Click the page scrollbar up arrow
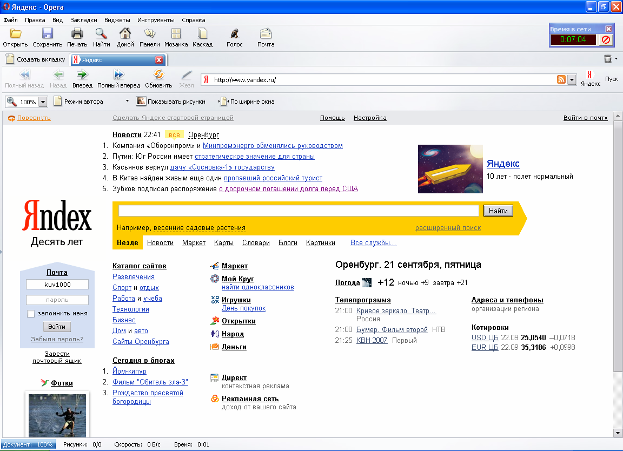The width and height of the screenshot is (623, 451). point(617,116)
